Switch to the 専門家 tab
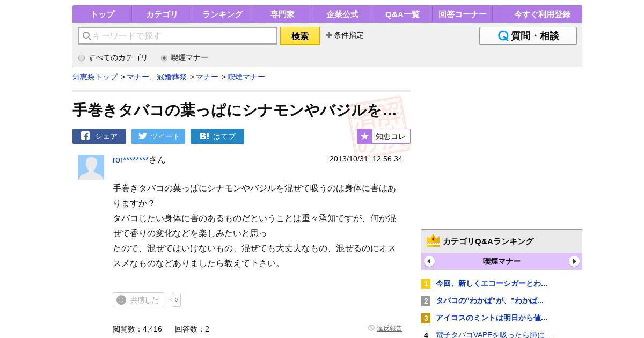 [x=282, y=14]
